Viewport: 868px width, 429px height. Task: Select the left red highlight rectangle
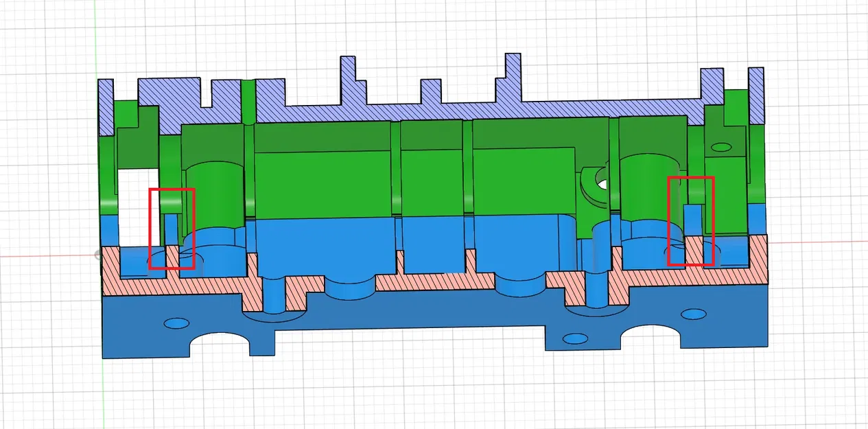pyautogui.click(x=172, y=229)
